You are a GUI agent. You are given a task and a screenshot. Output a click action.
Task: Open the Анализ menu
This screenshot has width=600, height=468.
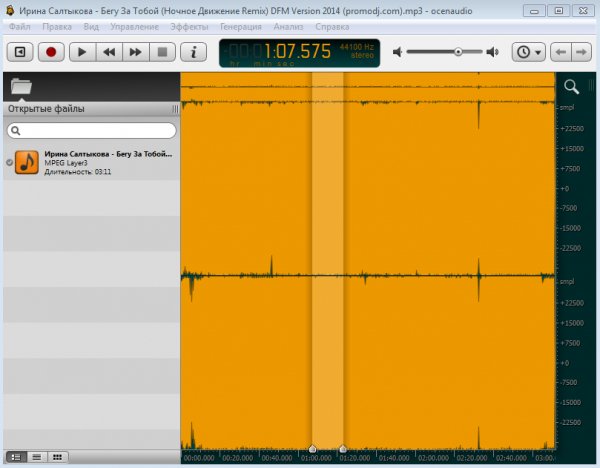point(288,27)
